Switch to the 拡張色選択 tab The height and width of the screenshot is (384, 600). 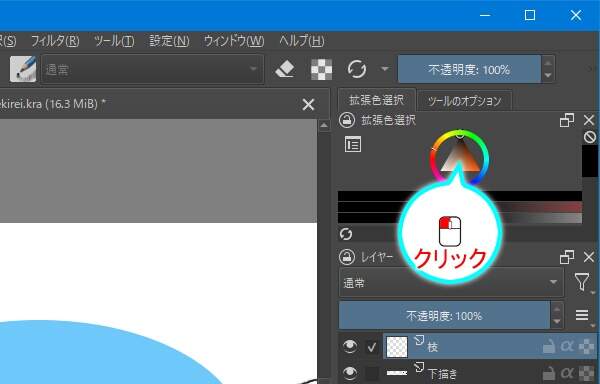pos(377,100)
